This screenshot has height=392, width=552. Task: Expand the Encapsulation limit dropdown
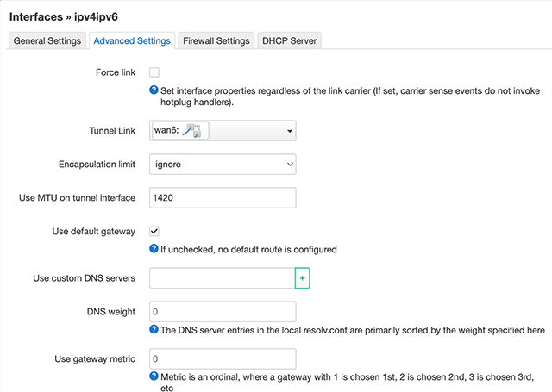point(223,165)
